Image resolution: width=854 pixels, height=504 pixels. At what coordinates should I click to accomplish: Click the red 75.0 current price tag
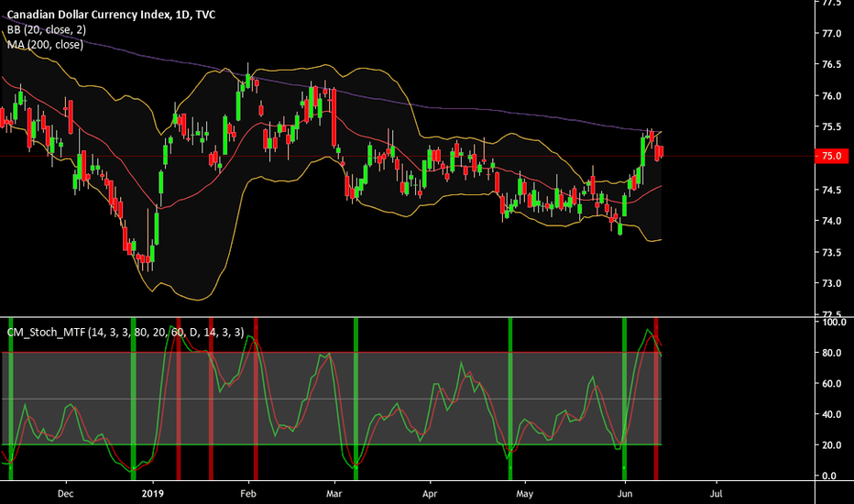point(831,157)
